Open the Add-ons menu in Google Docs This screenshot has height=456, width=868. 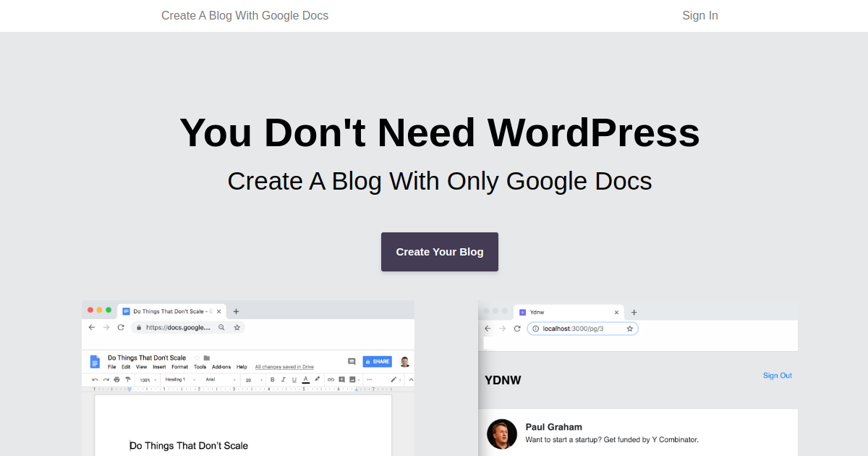click(221, 367)
